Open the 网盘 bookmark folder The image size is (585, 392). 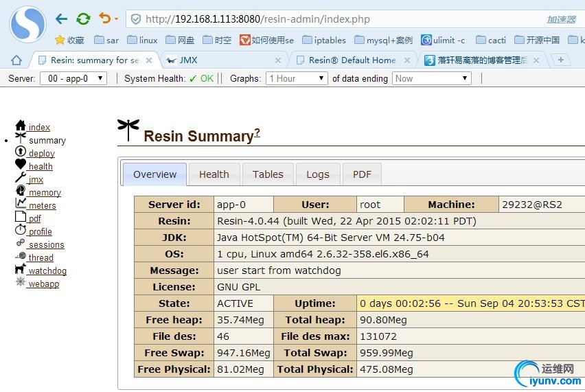180,40
